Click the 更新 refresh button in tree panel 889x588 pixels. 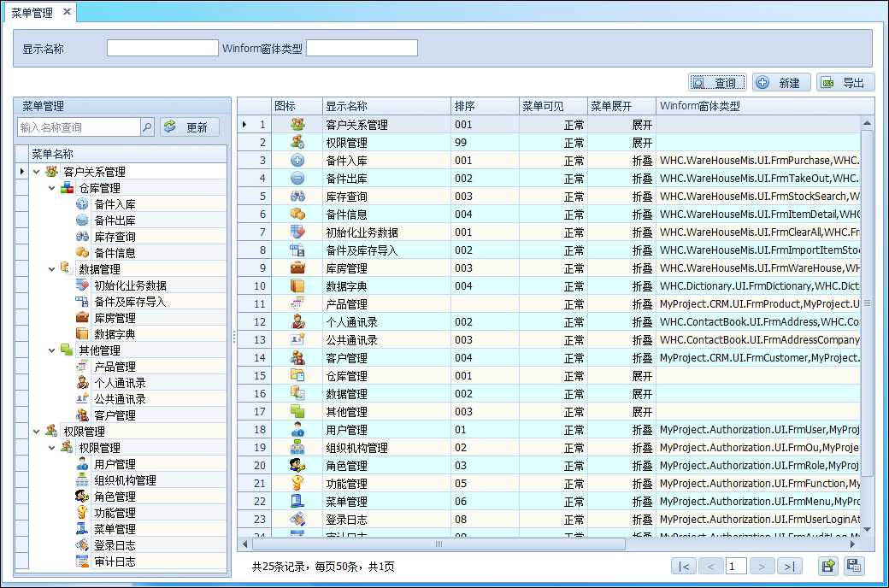click(x=190, y=127)
